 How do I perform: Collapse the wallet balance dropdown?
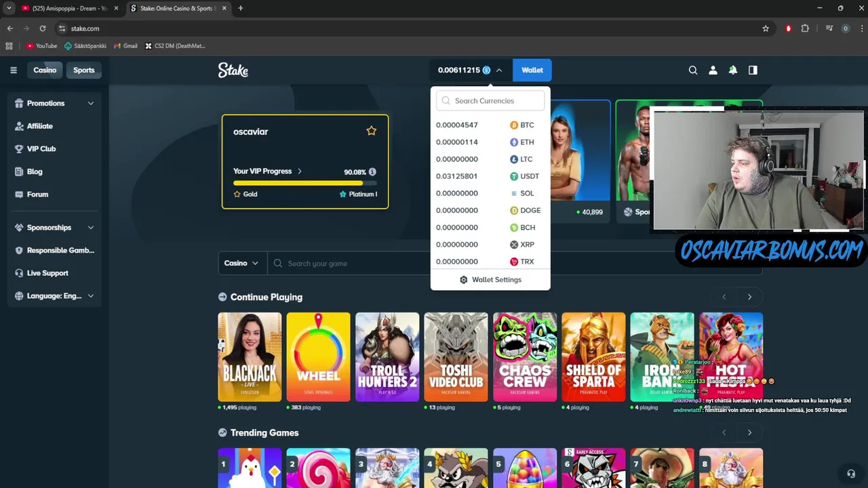[x=499, y=70]
